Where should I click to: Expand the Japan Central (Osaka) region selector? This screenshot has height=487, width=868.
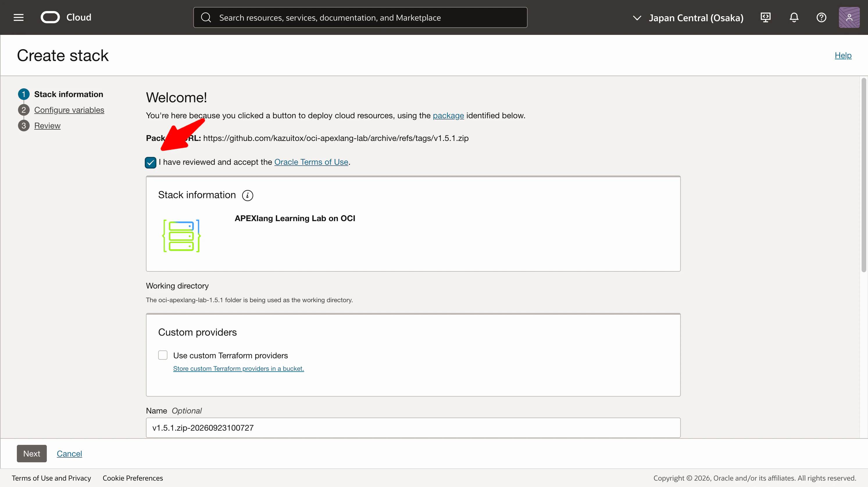coord(688,17)
